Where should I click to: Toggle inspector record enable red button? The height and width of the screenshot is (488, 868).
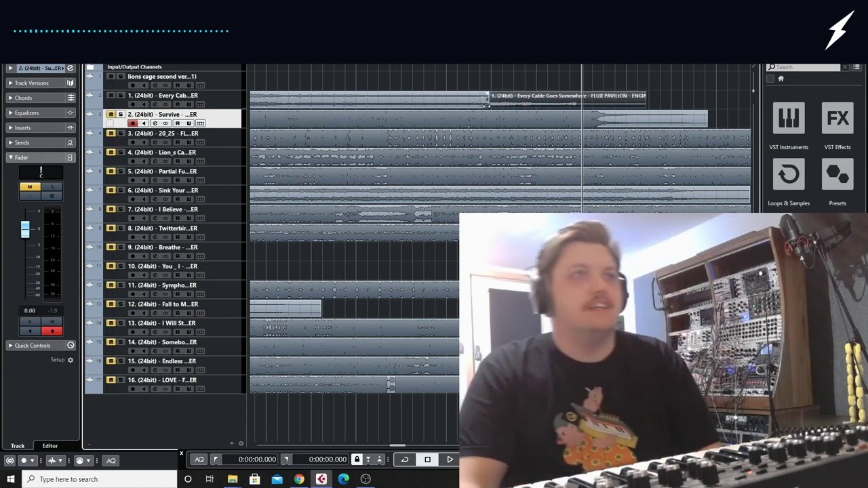tap(52, 331)
